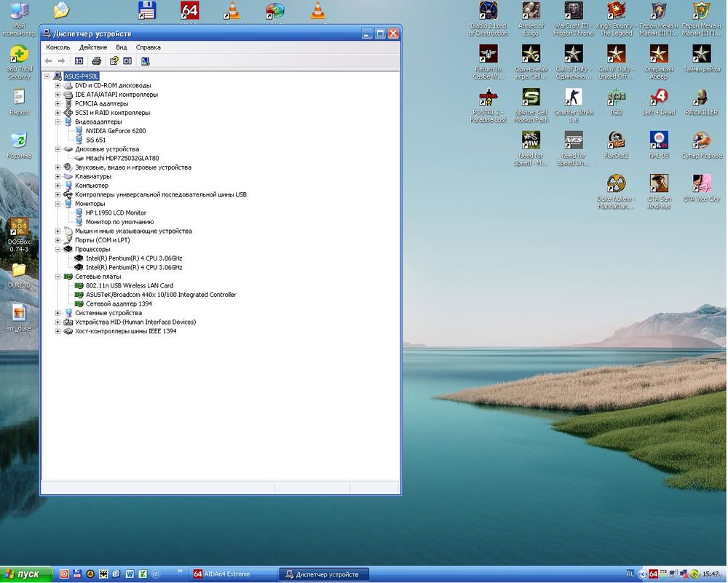Select ASUSTeK/Broadcom 440x 10/100 Integrated Controller
The width and height of the screenshot is (728, 583).
click(x=161, y=295)
